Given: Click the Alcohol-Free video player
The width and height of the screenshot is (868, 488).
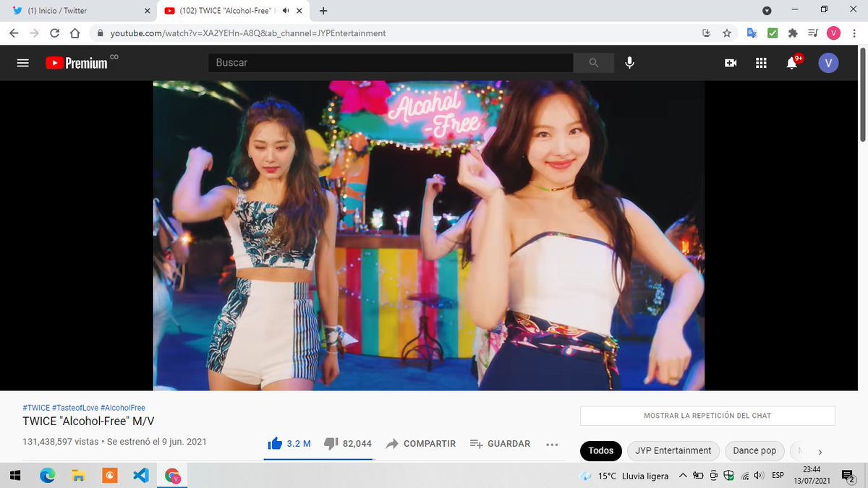Looking at the screenshot, I should 428,236.
